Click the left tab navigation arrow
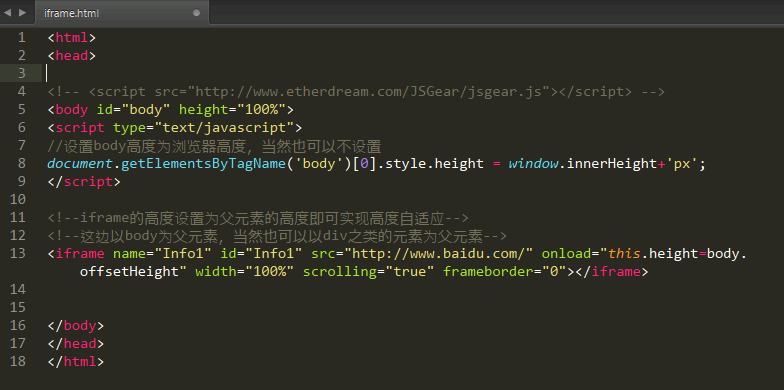 (7, 12)
